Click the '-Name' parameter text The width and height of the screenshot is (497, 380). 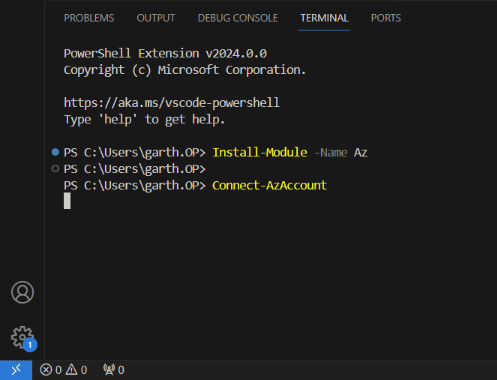(331, 153)
